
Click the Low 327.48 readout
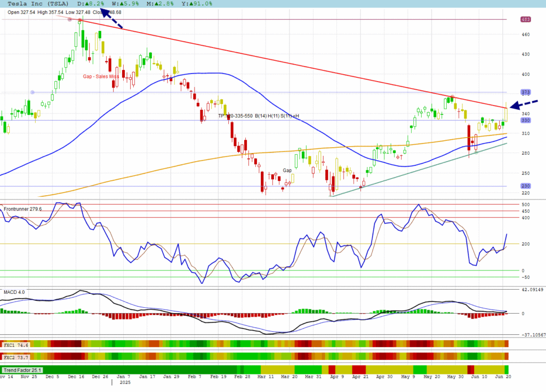coord(78,12)
